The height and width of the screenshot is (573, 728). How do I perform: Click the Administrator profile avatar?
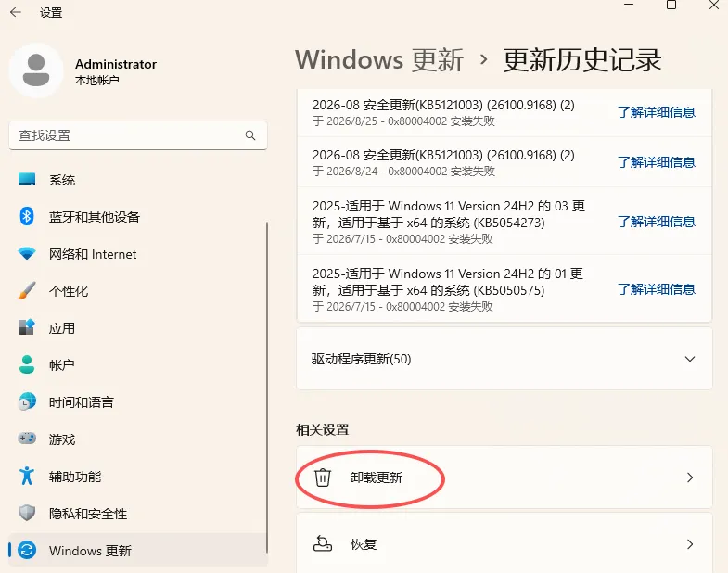pos(36,70)
